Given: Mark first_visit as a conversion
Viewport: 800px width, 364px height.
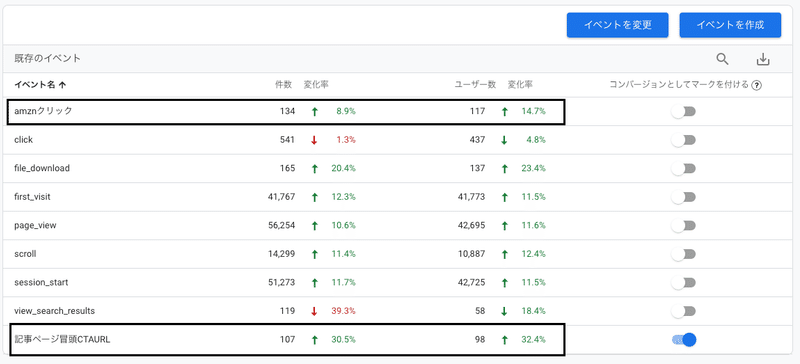Looking at the screenshot, I should pos(684,197).
